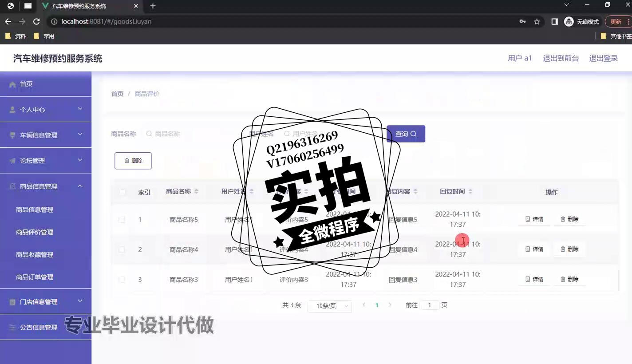
Task: Click the icon beside 车辆信息管理
Action: [x=12, y=135]
